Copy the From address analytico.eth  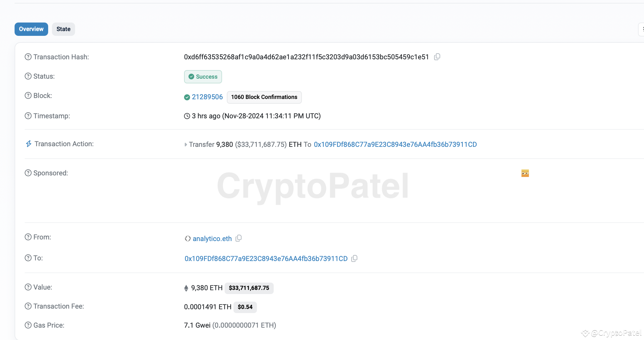click(239, 238)
